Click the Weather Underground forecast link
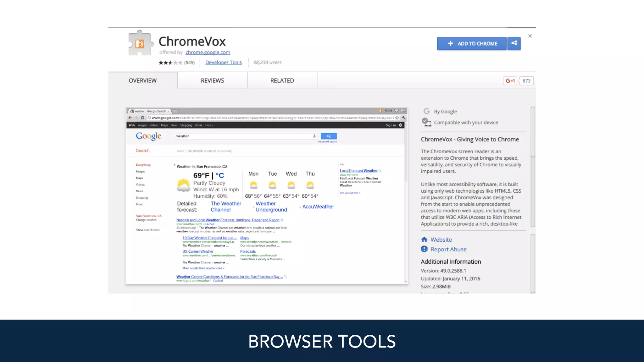 click(271, 206)
